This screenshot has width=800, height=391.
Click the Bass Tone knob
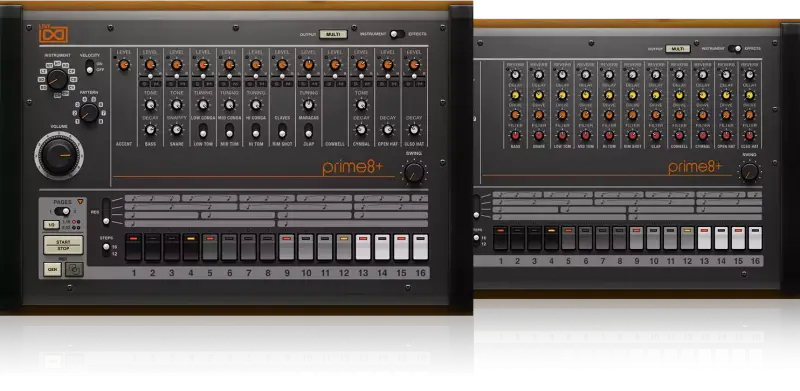tap(150, 105)
